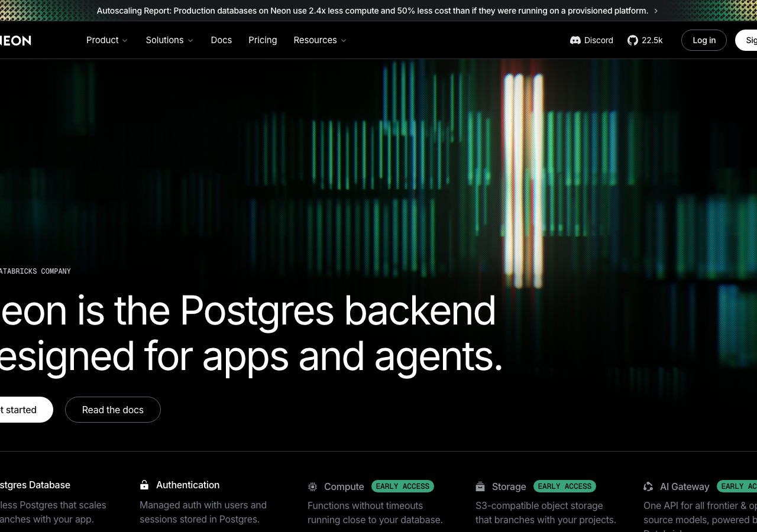757x532 pixels.
Task: Open the GitHub 22.5k stars count
Action: point(652,40)
